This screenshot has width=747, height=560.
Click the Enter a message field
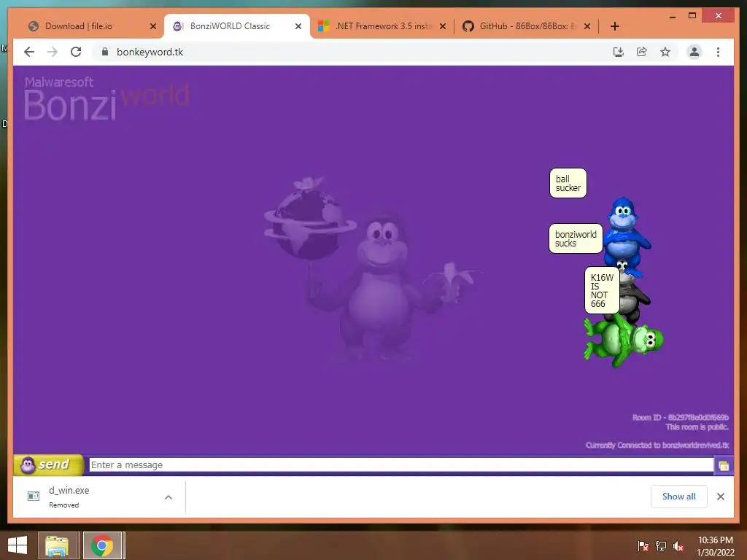[401, 464]
